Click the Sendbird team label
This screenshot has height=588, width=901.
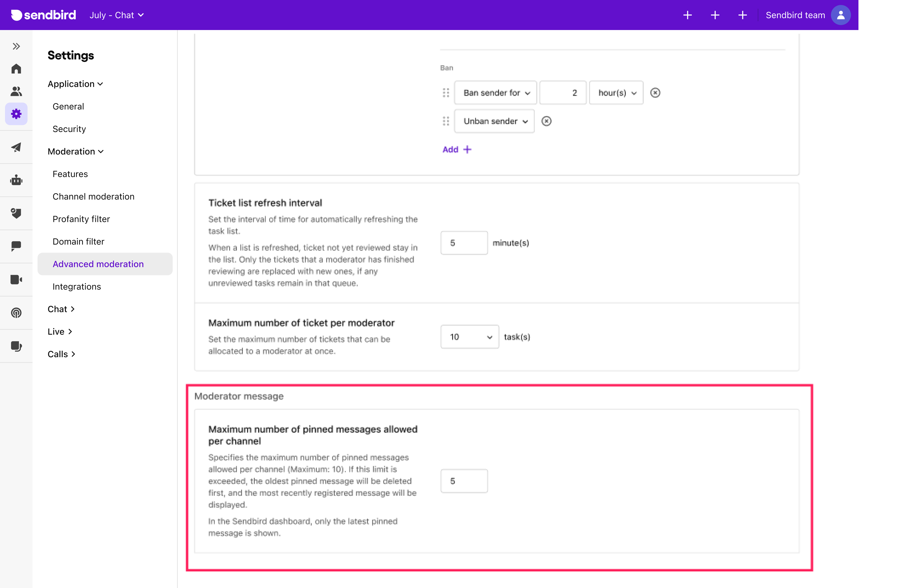[795, 15]
